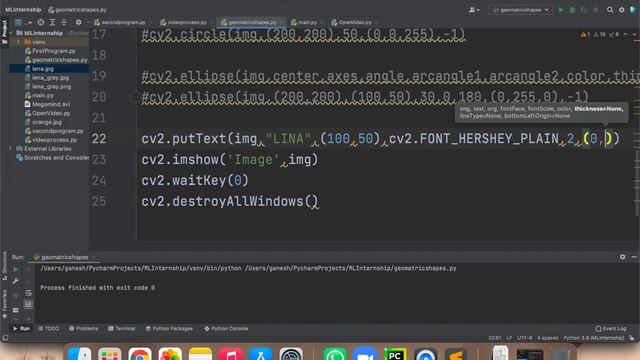640x360 pixels.
Task: Open the Event Log
Action: (611, 329)
